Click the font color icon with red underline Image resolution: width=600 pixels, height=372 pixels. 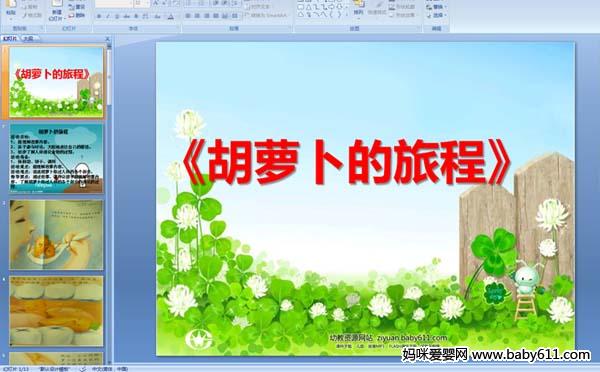(x=171, y=16)
